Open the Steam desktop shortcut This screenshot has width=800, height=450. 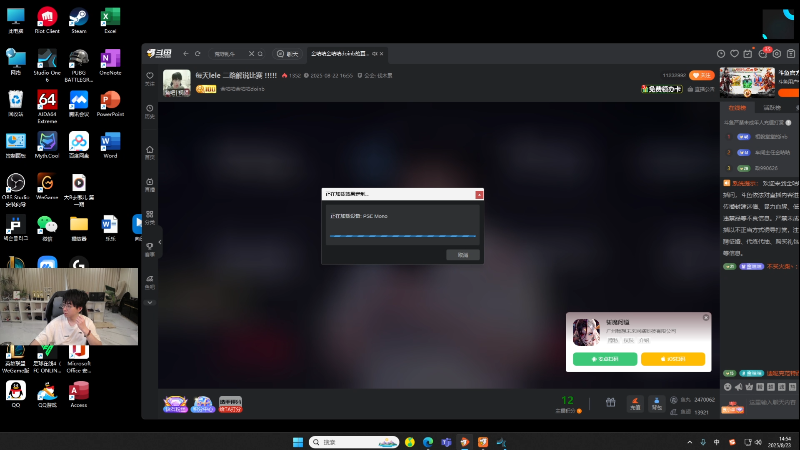pyautogui.click(x=79, y=20)
